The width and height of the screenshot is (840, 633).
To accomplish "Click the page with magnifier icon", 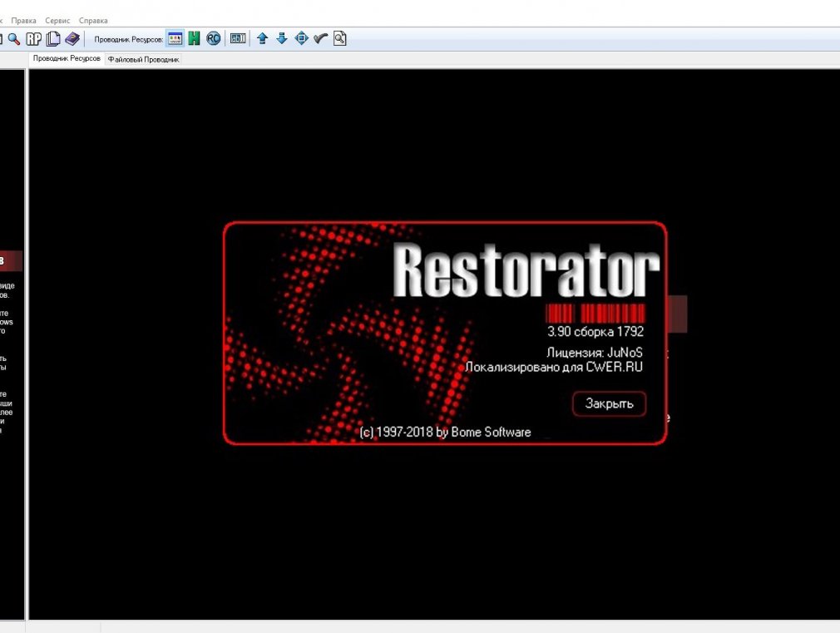I will 339,38.
